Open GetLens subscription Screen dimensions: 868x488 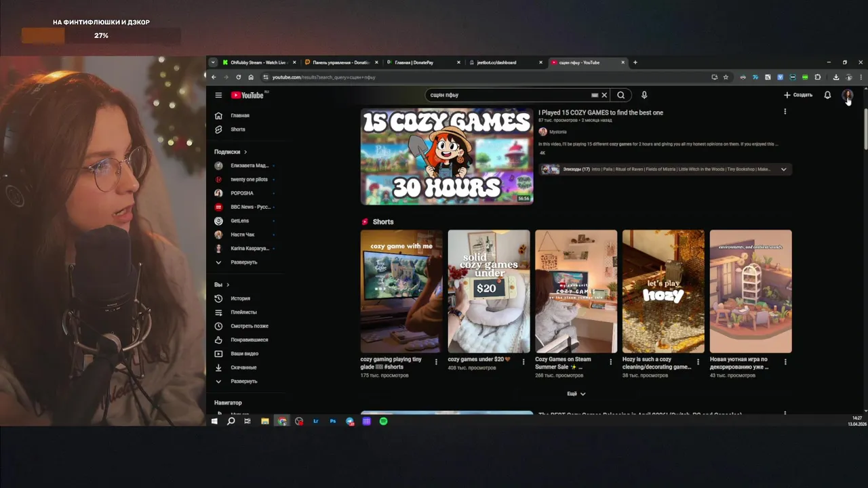(x=245, y=221)
